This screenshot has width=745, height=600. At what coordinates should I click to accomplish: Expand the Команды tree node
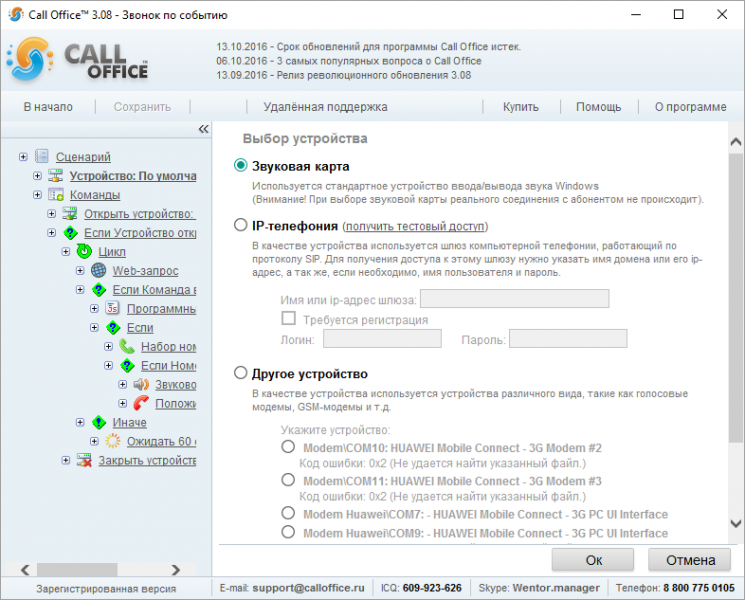pos(38,194)
